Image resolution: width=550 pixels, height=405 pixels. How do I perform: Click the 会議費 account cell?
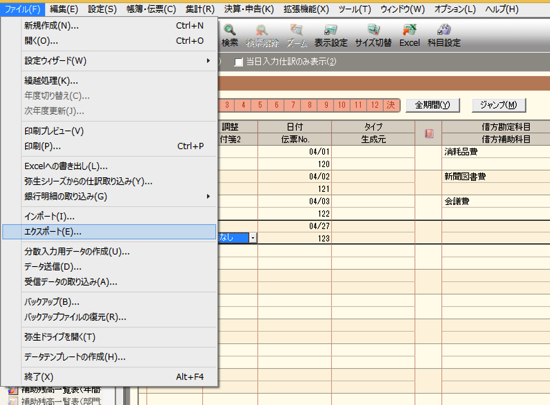[495, 201]
